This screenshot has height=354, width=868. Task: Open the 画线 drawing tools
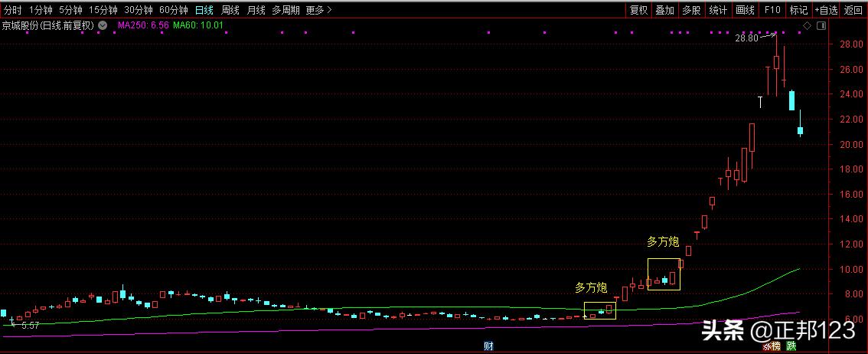745,10
